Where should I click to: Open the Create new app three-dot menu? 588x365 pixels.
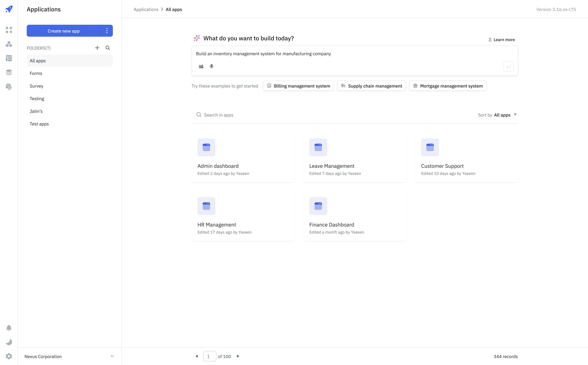(107, 31)
